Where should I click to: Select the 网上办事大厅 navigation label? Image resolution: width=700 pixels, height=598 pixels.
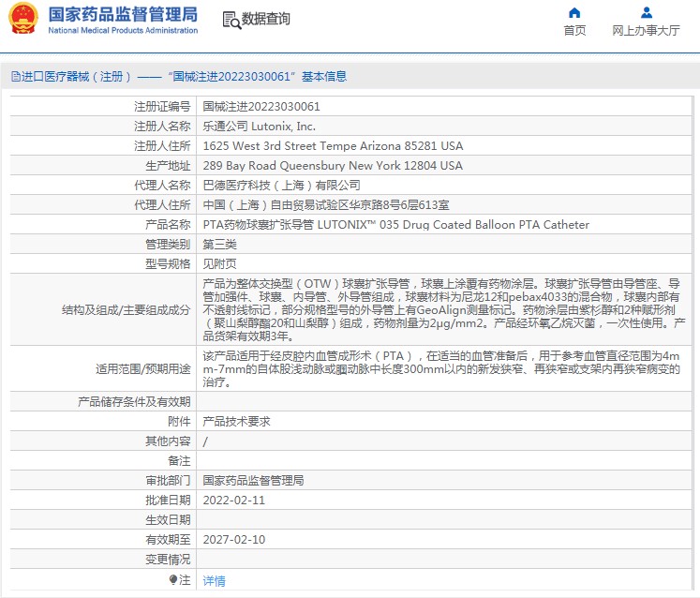click(x=646, y=30)
